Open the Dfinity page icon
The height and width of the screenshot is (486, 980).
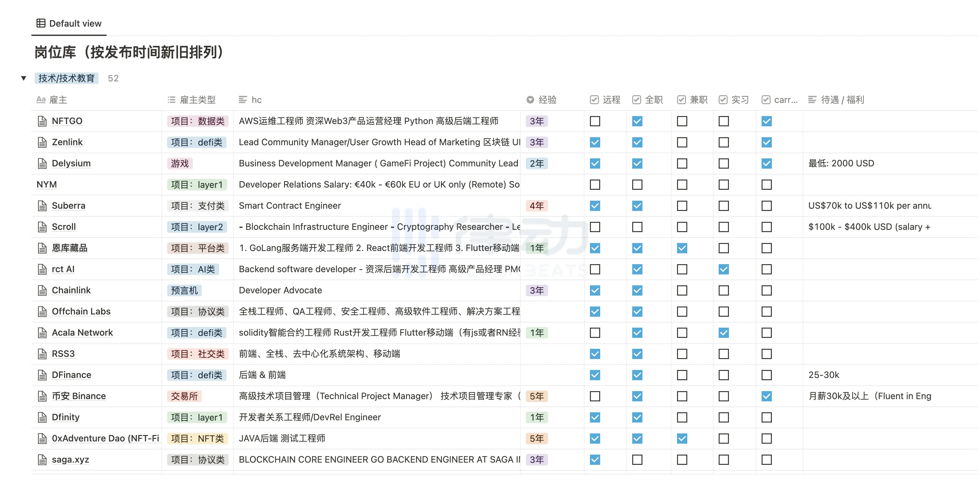(x=42, y=417)
